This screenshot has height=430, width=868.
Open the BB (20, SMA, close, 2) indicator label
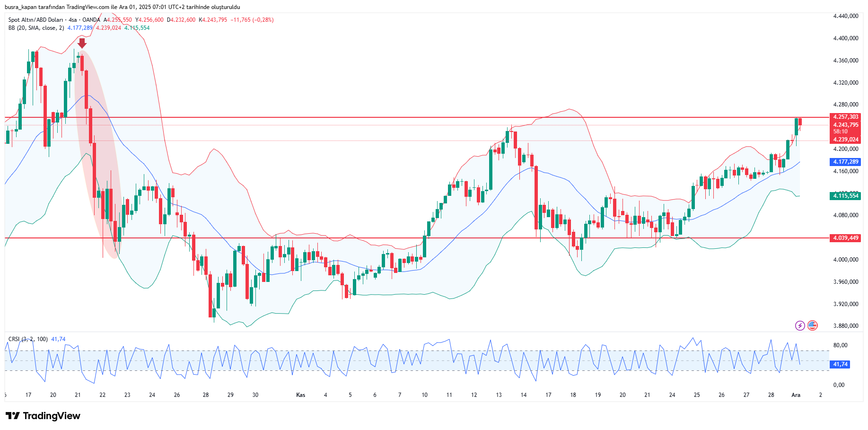click(x=36, y=28)
